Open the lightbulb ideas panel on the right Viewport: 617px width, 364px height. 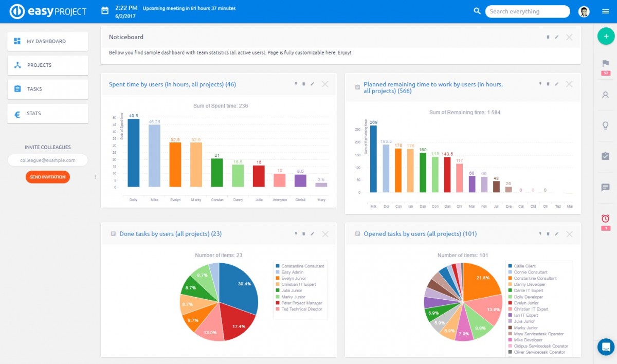[605, 125]
